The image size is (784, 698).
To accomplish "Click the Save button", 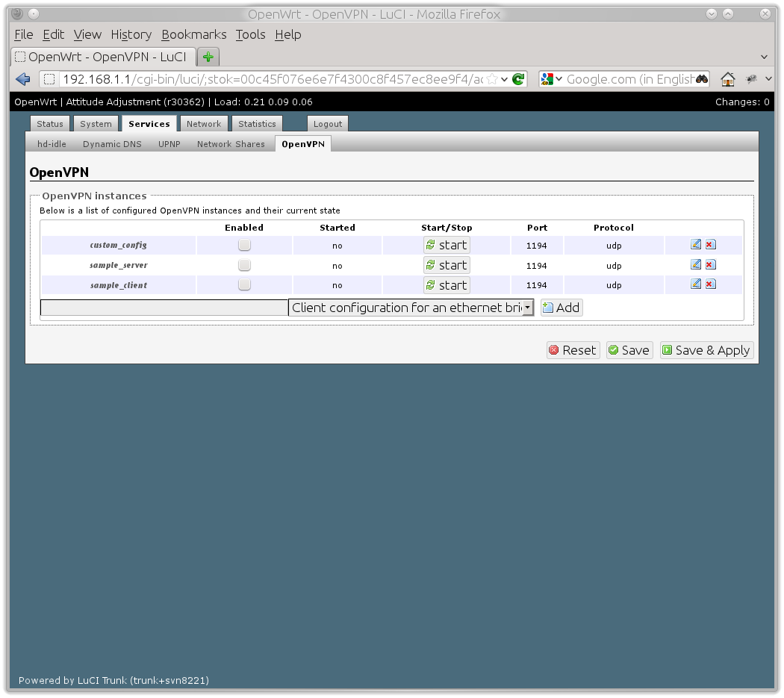I will point(629,350).
